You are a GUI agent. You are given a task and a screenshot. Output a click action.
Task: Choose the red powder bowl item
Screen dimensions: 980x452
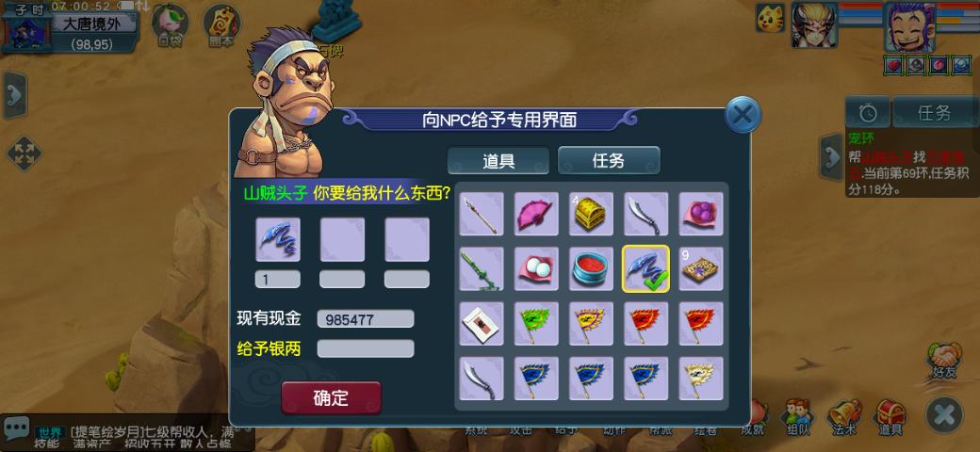(x=591, y=268)
